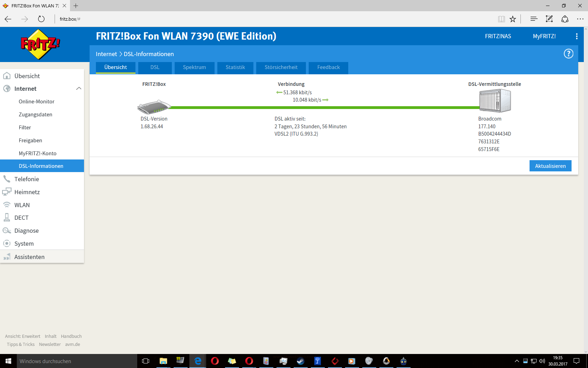Screen dimensions: 588x368
Task: Open the Handbuch footer link
Action: point(71,336)
